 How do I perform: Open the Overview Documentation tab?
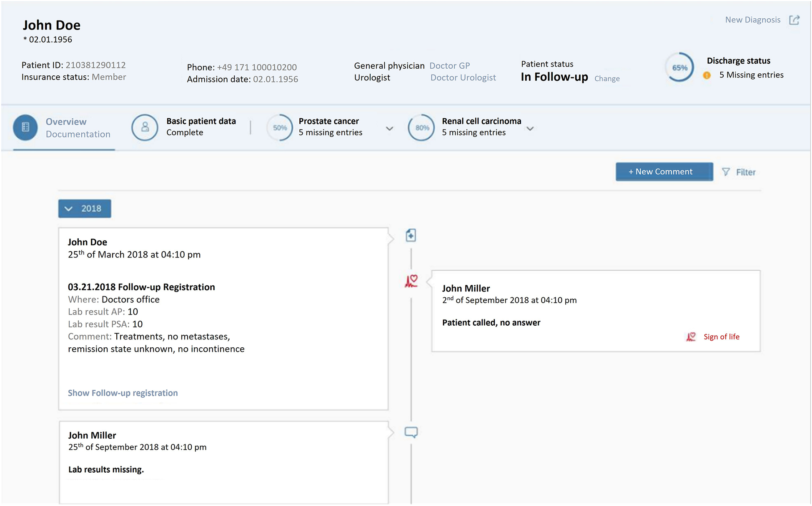click(78, 127)
